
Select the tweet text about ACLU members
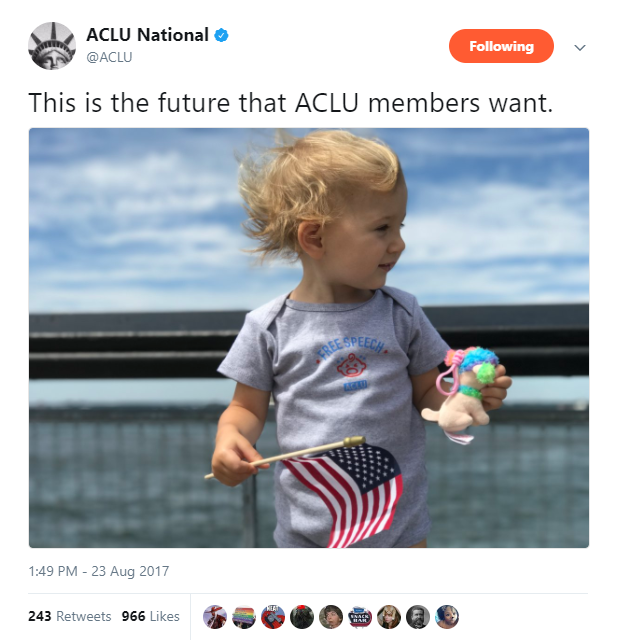pos(291,102)
